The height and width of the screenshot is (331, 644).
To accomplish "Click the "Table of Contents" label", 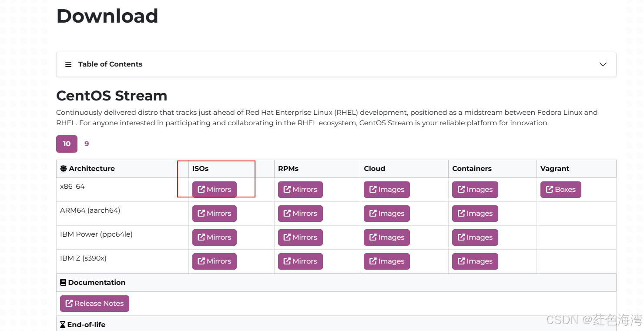I will pos(110,64).
